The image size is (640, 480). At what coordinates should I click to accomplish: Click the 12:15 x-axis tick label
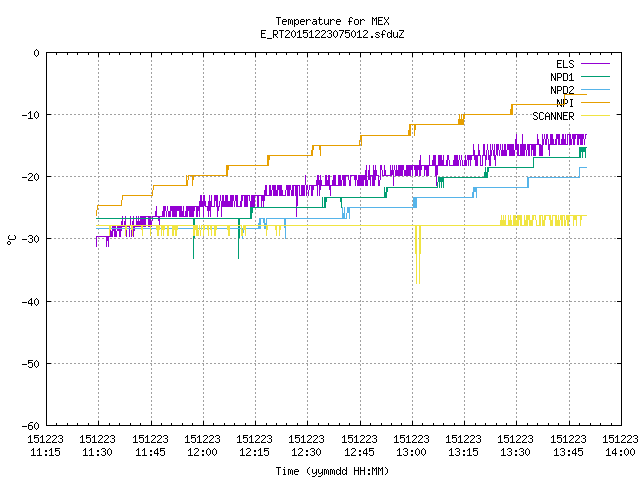[254, 452]
